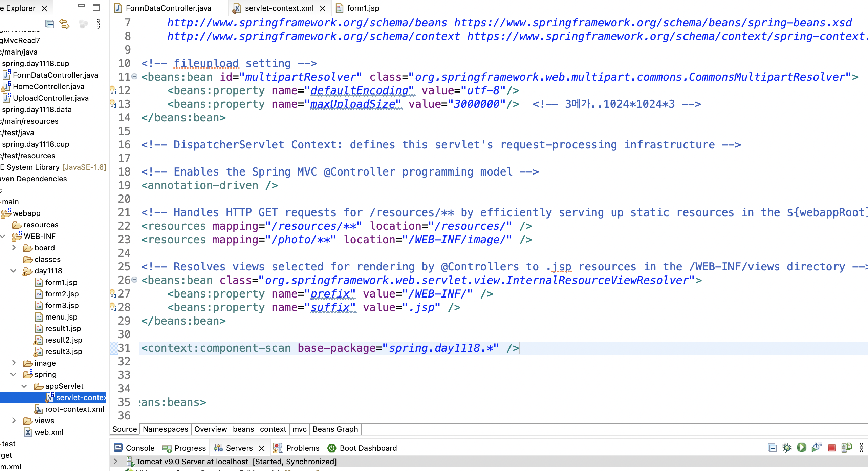Expand the image folder

[x=14, y=363]
